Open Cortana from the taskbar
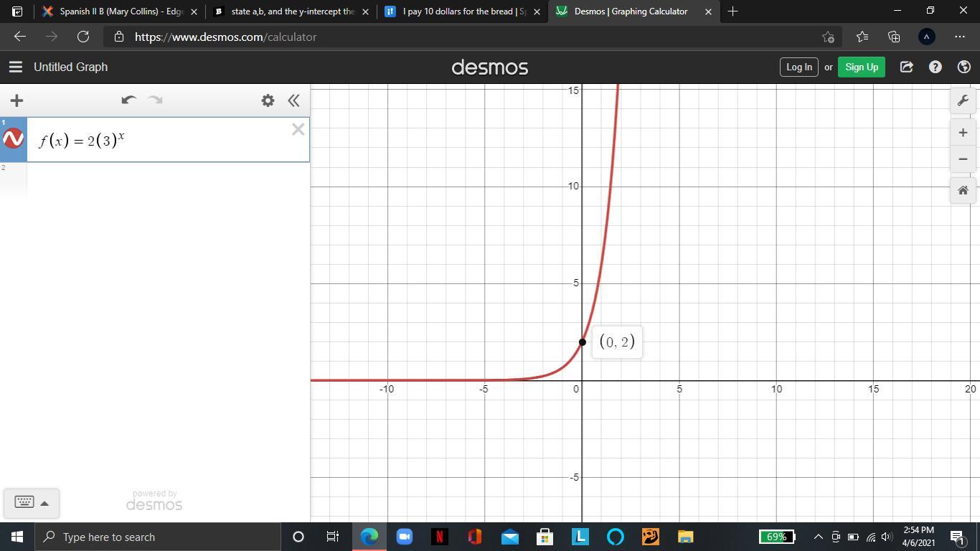This screenshot has width=980, height=551. pos(298,537)
